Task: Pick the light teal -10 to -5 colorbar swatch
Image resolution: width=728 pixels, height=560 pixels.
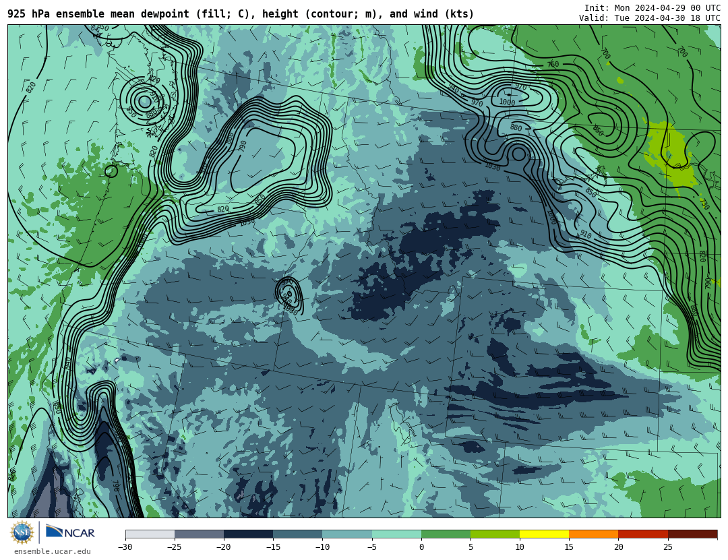Action: (x=347, y=534)
